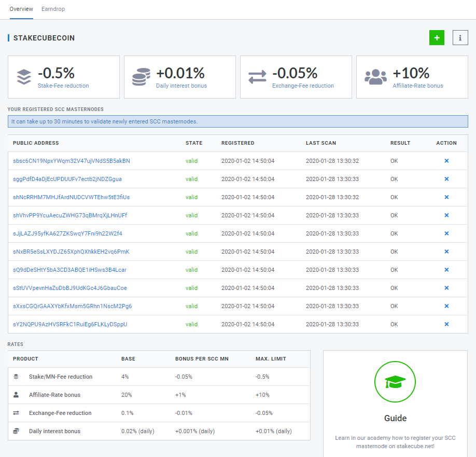This screenshot has height=457, width=476.
Task: Remove masternode sY2NQPU9AzHVSRFkC1RuiEg6FLKLyDSppU
Action: [x=446, y=324]
